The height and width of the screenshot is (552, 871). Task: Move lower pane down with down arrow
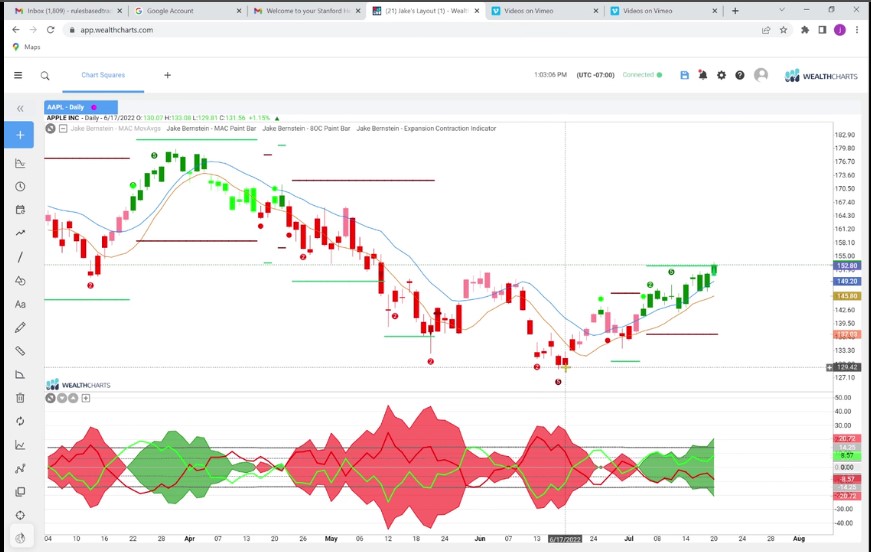coord(62,398)
